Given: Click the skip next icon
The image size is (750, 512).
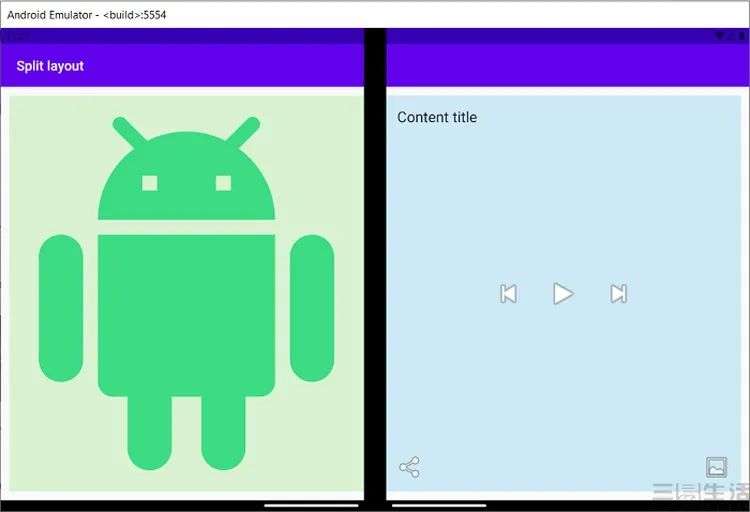Looking at the screenshot, I should point(618,294).
